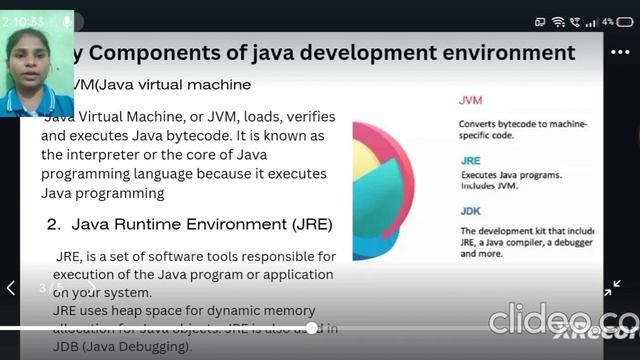Go to the previous slide arrow
The image size is (640, 360).
[11, 288]
